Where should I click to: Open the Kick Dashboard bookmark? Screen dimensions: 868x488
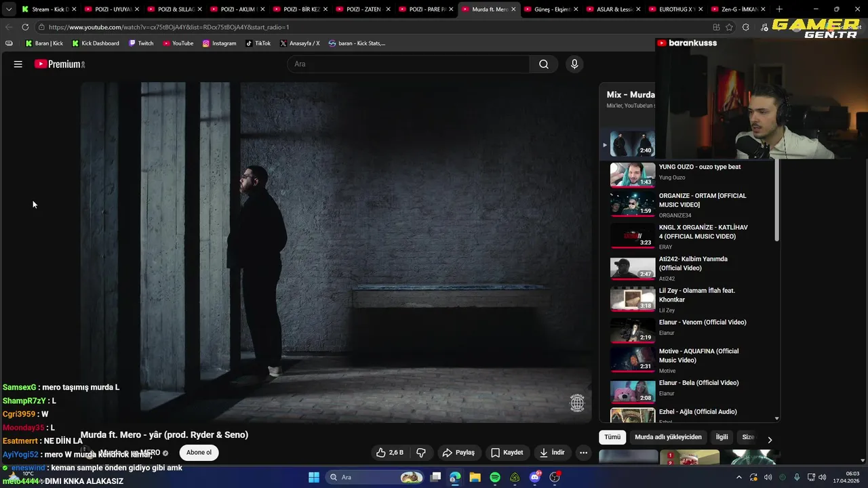(x=95, y=43)
